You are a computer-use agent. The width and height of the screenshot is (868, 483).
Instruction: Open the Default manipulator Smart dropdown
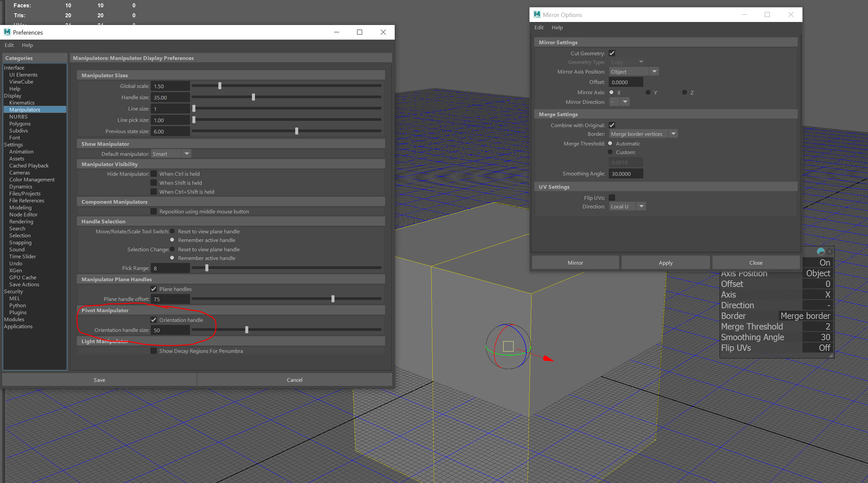click(171, 154)
